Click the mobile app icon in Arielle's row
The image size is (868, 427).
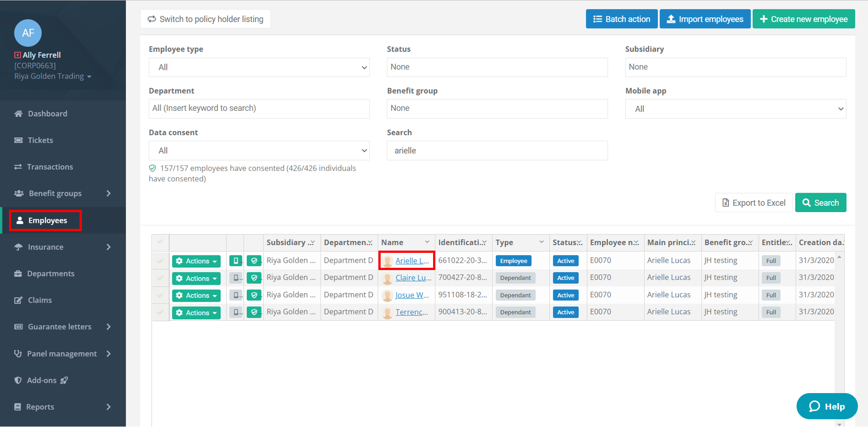pyautogui.click(x=236, y=261)
